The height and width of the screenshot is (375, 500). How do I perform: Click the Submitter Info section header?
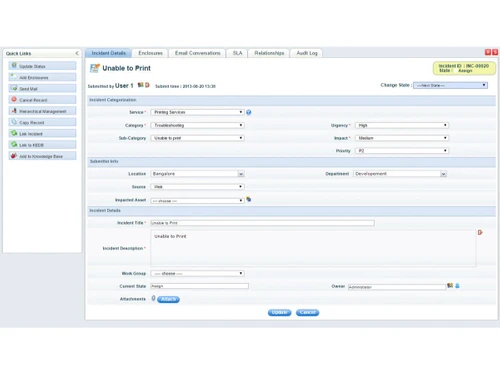coord(292,161)
